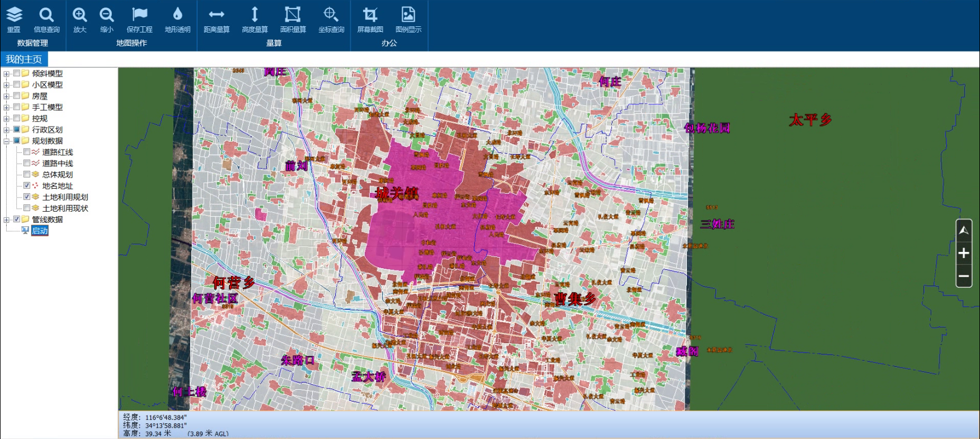Viewport: 980px width, 439px height.
Task: Collapse the 规划数据 tree node
Action: (x=6, y=141)
